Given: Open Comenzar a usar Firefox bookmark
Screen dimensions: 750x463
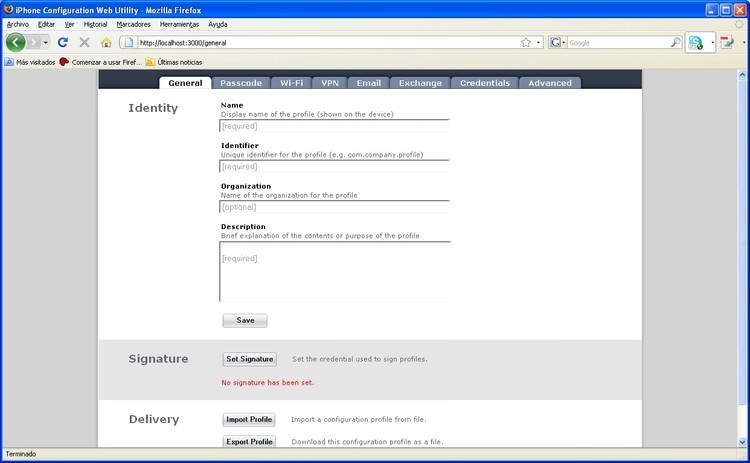Looking at the screenshot, I should point(100,62).
